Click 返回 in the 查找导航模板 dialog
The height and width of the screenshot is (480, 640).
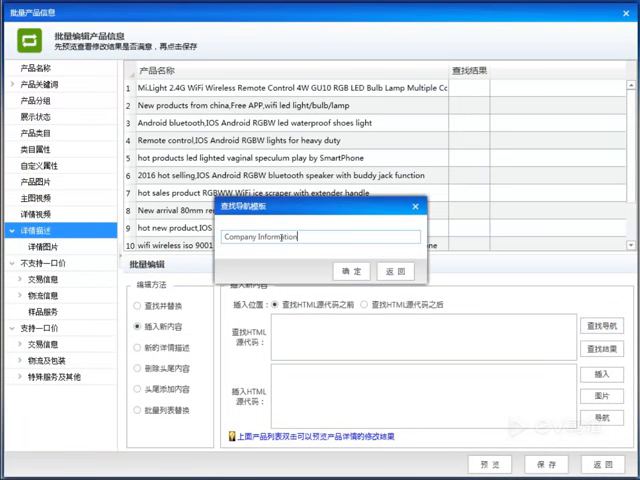point(396,271)
